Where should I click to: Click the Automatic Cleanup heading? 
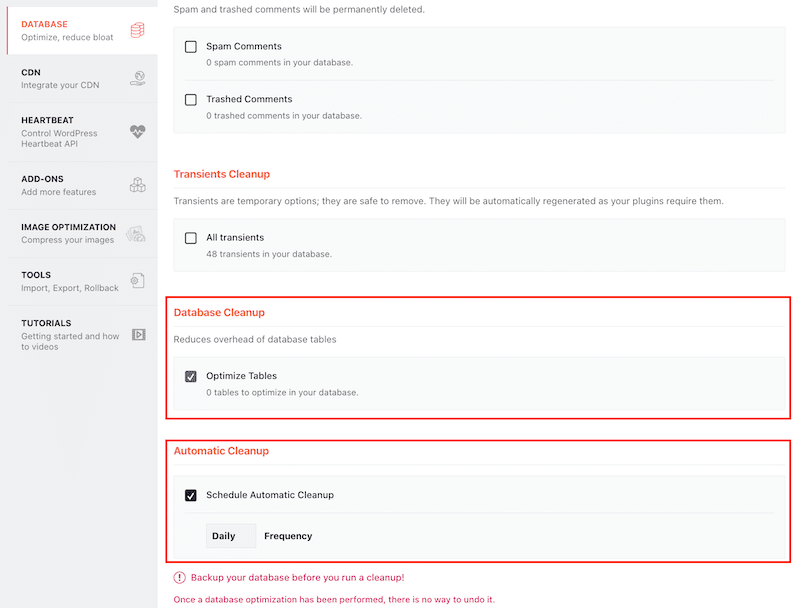coord(221,451)
